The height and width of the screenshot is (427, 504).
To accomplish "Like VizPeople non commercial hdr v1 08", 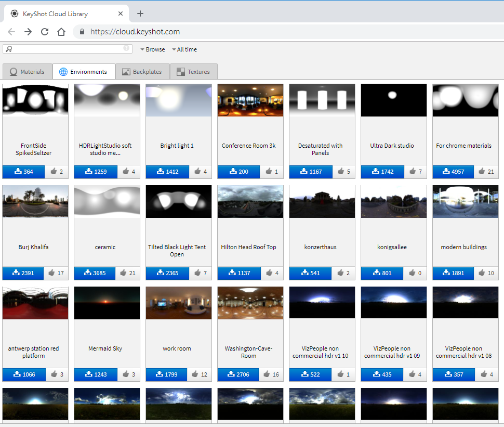I will pyautogui.click(x=487, y=374).
